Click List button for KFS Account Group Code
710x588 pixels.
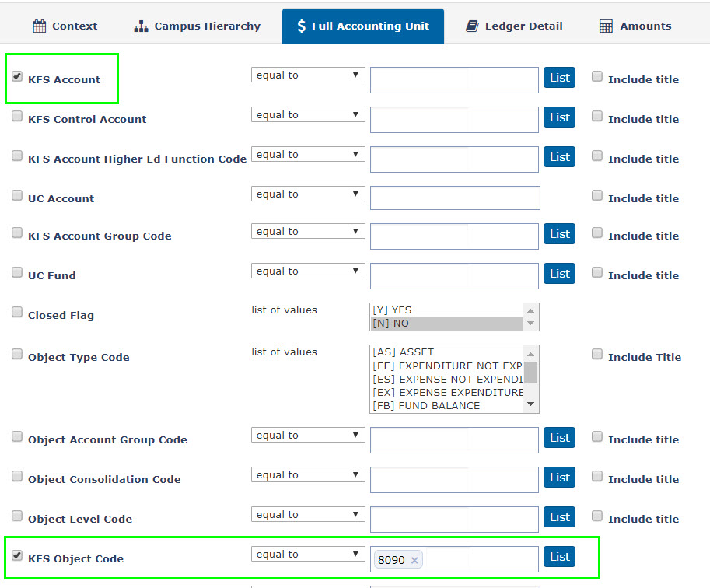coord(559,234)
